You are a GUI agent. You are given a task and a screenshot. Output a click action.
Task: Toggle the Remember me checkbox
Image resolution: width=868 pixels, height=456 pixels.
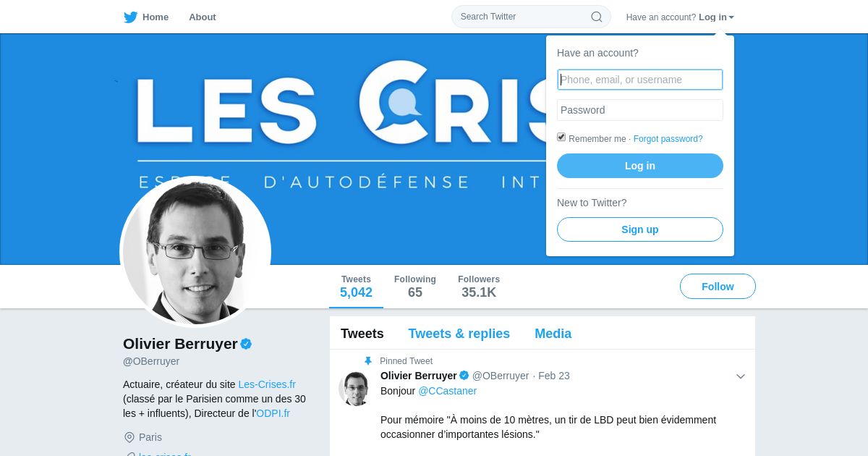click(x=561, y=137)
